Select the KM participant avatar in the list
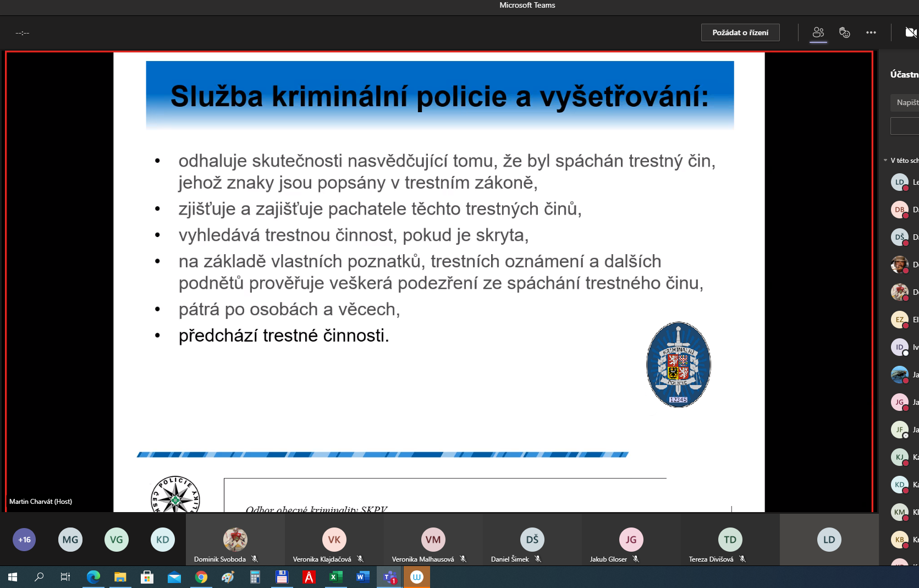The width and height of the screenshot is (919, 588). coord(900,512)
